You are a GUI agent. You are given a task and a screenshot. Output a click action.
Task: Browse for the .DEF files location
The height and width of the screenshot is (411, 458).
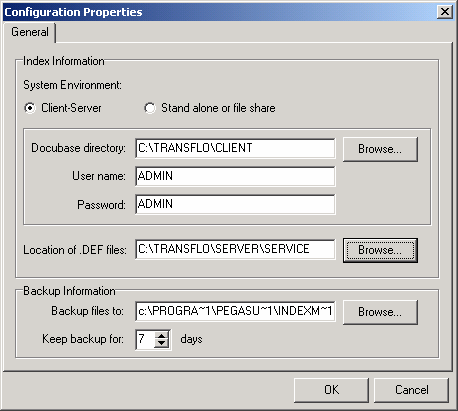(x=380, y=250)
